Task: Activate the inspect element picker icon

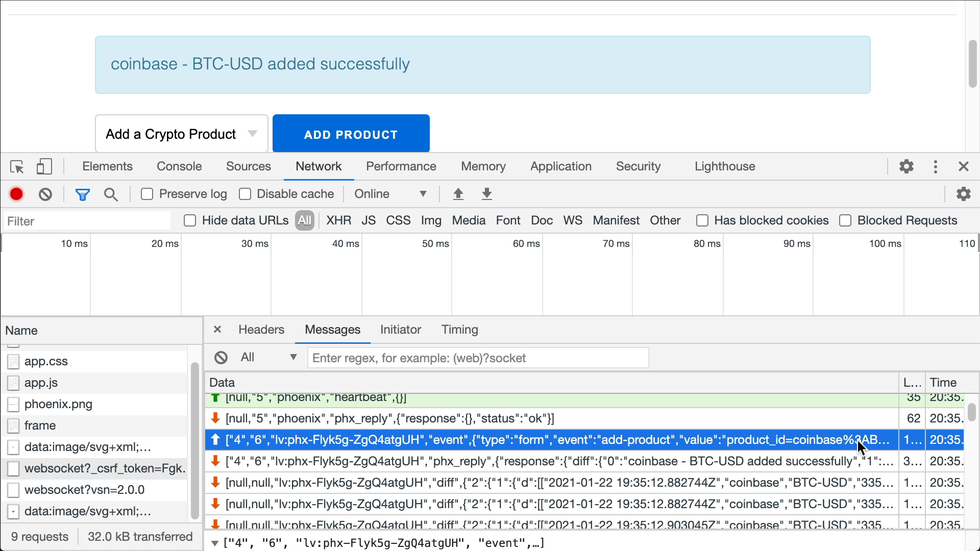Action: [17, 167]
